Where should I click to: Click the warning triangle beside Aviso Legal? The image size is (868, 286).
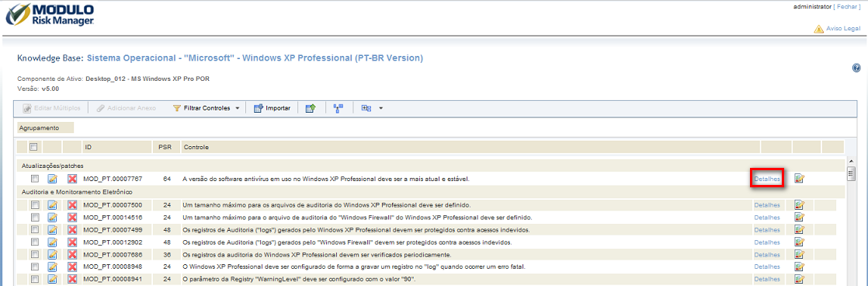pyautogui.click(x=818, y=29)
